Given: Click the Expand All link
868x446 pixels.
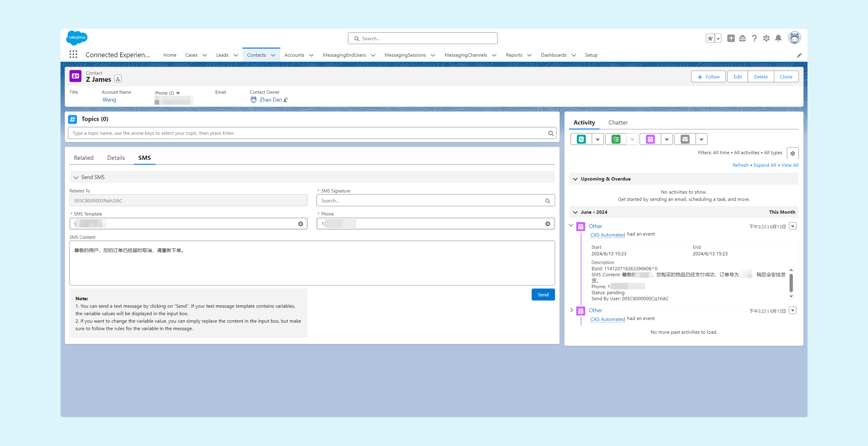Looking at the screenshot, I should pyautogui.click(x=765, y=165).
